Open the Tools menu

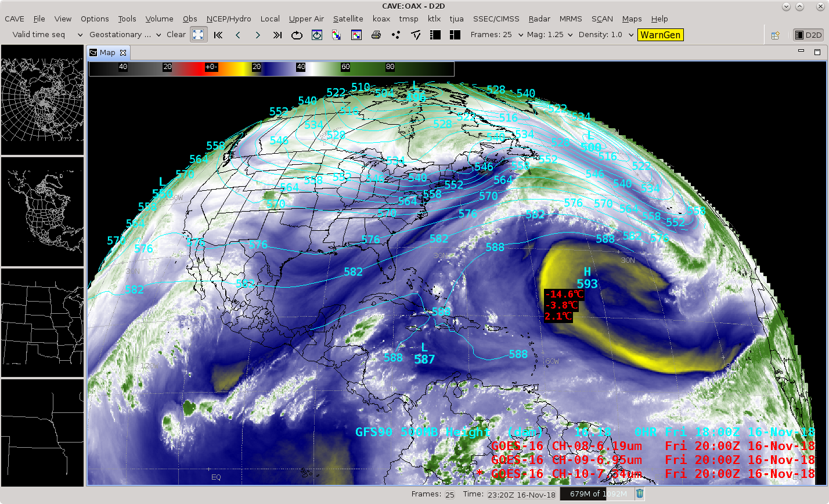(127, 19)
